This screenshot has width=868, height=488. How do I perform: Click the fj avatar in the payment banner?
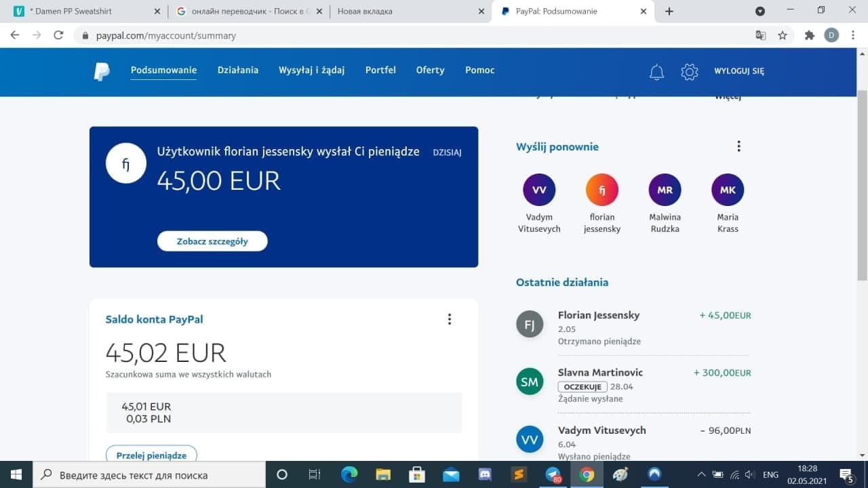[x=126, y=163]
